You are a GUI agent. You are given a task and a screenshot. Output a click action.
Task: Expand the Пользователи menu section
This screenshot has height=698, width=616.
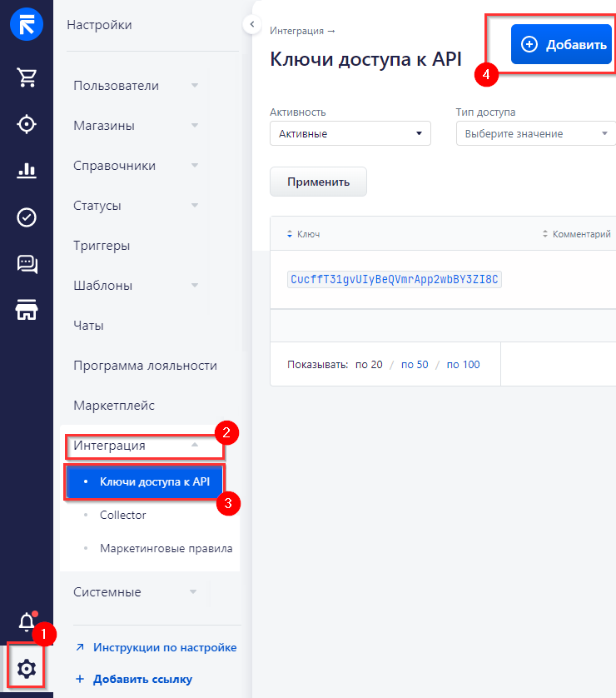[137, 86]
